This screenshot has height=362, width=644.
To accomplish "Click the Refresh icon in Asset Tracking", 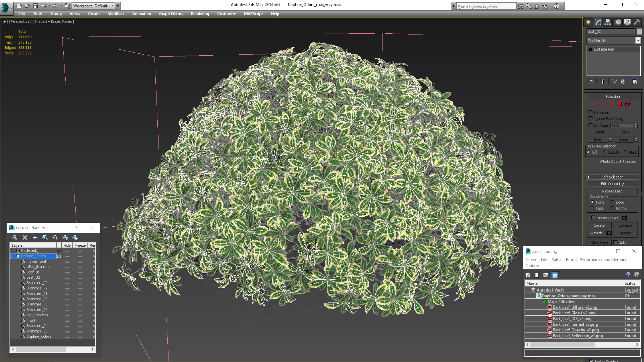I will [528, 275].
